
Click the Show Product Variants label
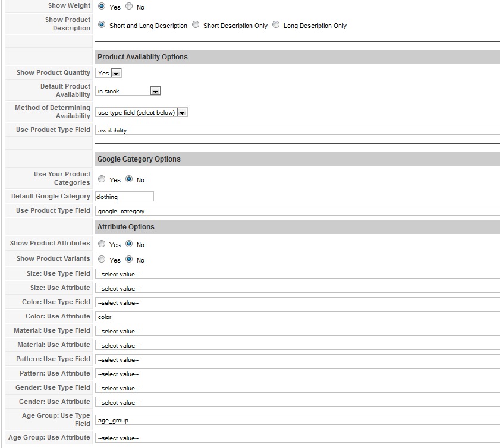click(x=54, y=258)
